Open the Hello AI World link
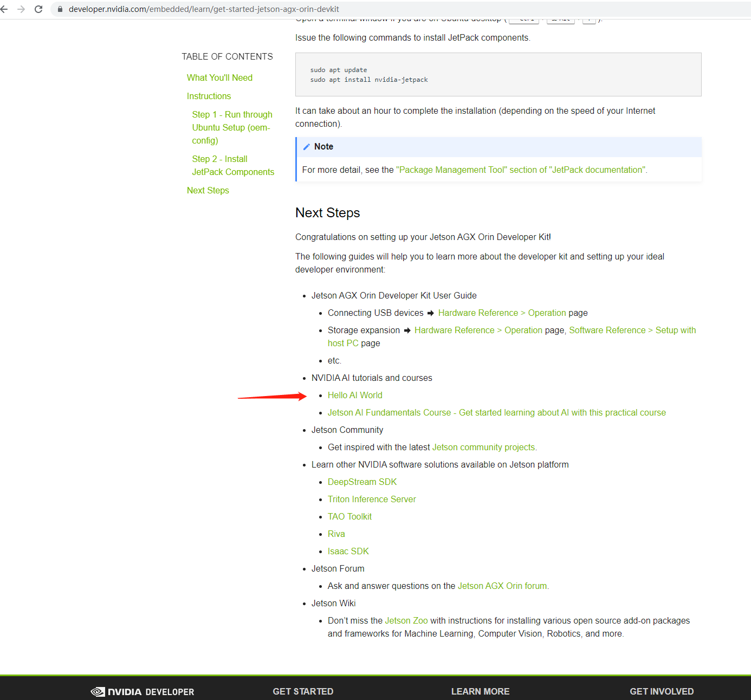This screenshot has height=700, width=751. [355, 395]
